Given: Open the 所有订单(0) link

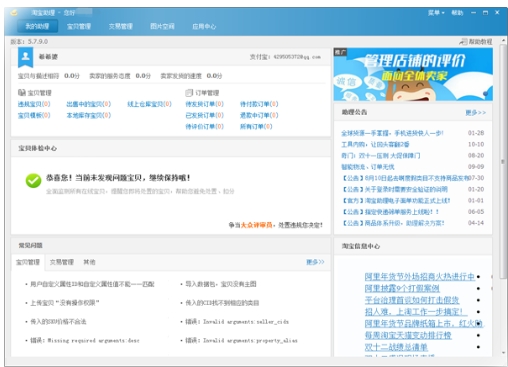Looking at the screenshot, I should tap(256, 127).
